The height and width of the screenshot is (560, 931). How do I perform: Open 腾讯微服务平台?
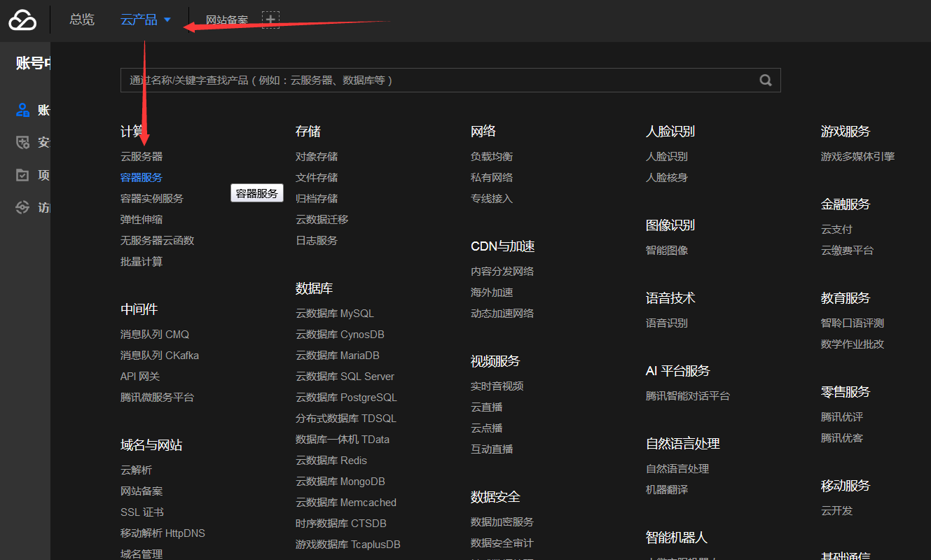tap(157, 397)
